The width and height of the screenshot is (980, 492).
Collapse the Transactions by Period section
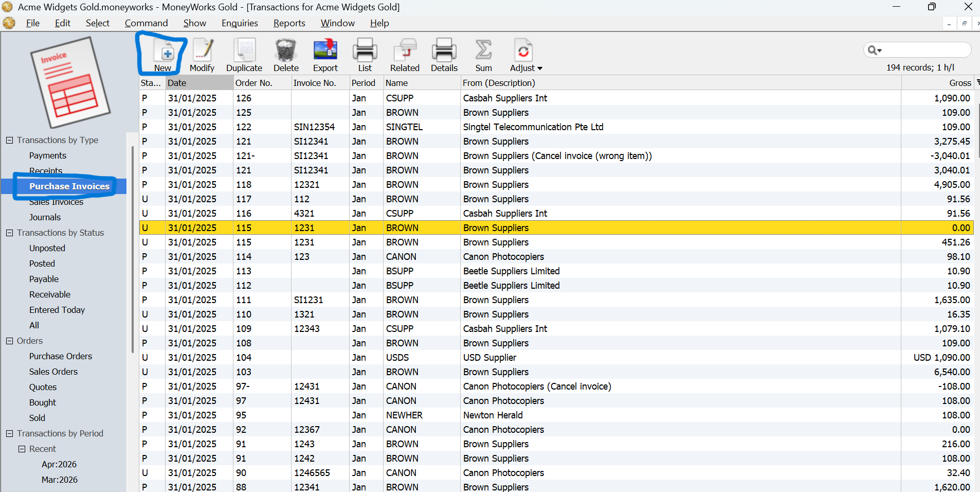[x=10, y=433]
